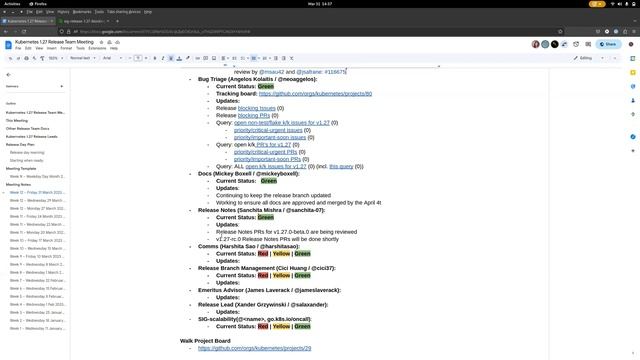Open the Bug Triage tracking board link
The image size is (640, 360).
click(315, 93)
